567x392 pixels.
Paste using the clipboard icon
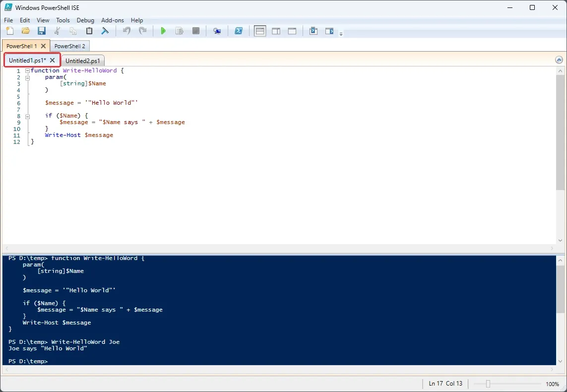pos(89,31)
